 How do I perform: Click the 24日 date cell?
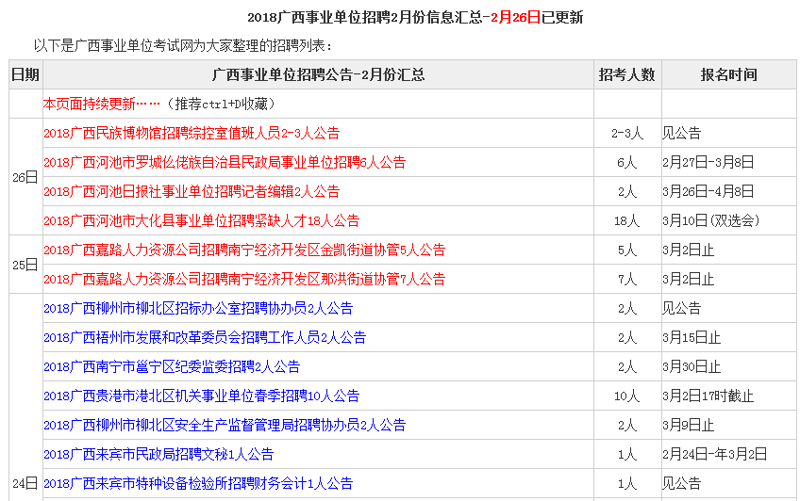click(26, 483)
